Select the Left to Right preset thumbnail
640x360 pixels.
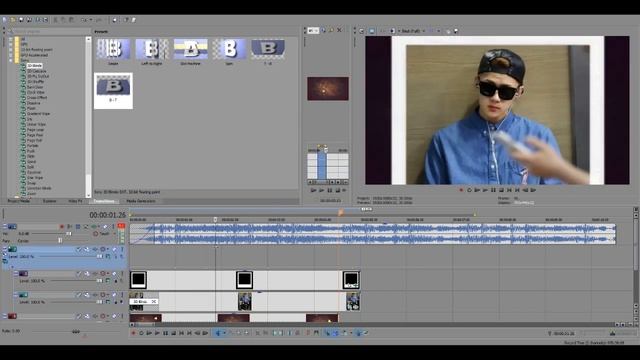click(x=152, y=49)
